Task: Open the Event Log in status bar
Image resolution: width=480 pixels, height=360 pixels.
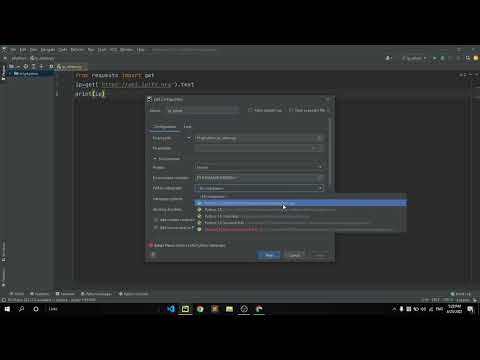Action: coord(460,294)
